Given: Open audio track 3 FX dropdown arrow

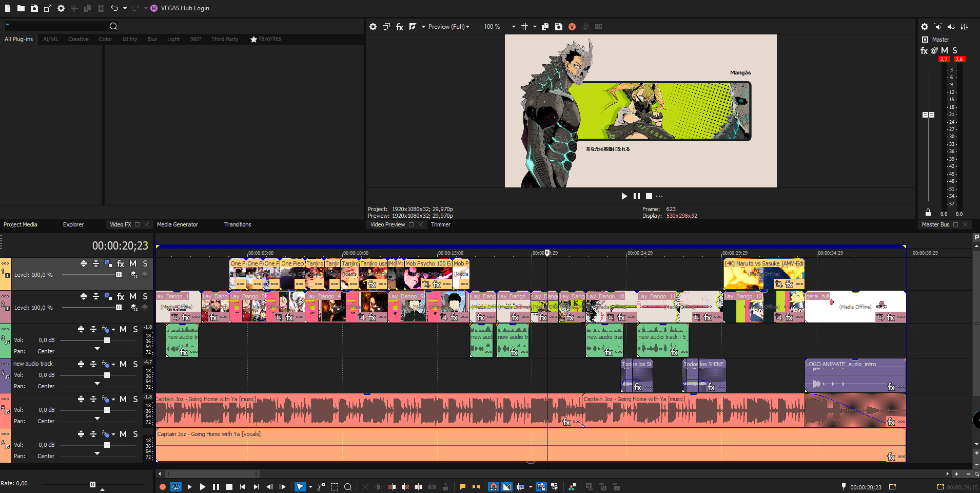Looking at the screenshot, I should [113, 329].
